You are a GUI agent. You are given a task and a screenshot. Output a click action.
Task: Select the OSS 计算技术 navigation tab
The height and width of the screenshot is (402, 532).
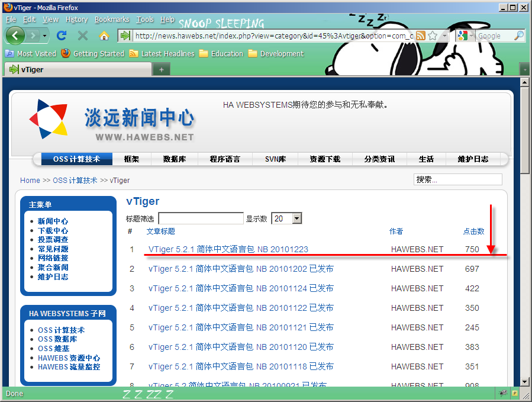[x=77, y=159]
